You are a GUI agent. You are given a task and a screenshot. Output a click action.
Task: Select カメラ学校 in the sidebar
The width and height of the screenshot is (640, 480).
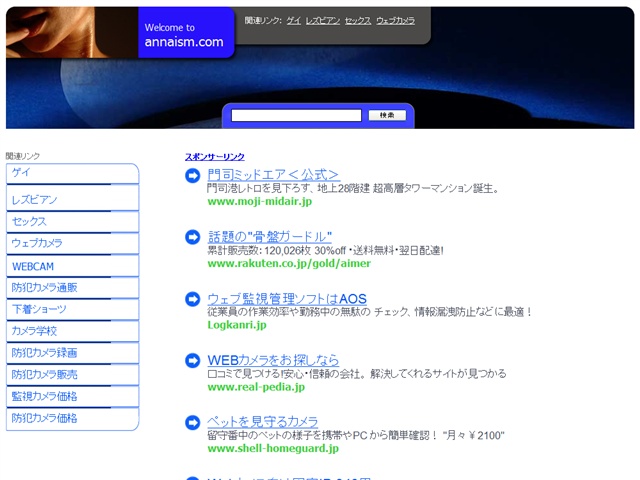click(x=73, y=331)
